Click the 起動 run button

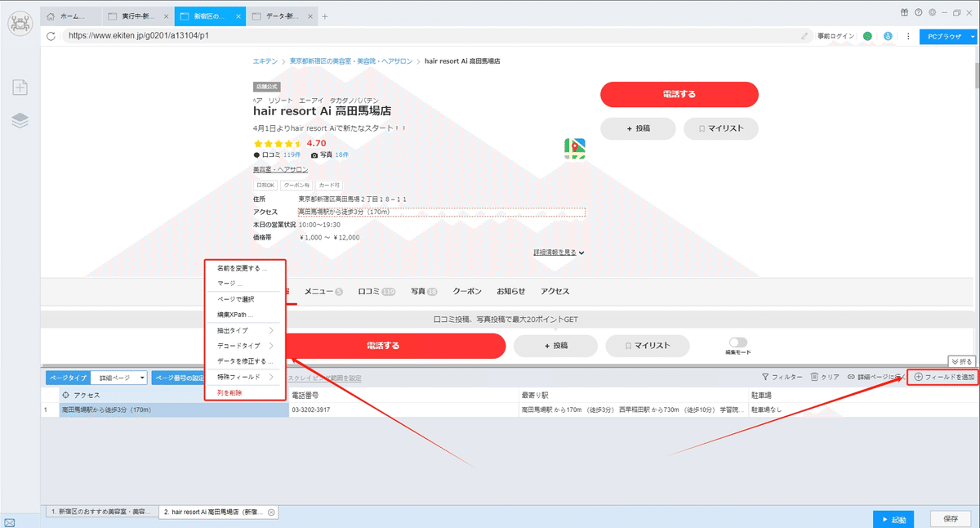coord(893,519)
